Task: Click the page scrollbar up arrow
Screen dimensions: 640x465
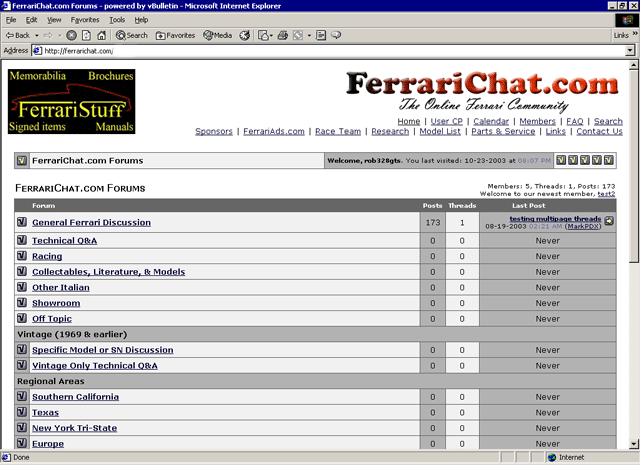Action: click(633, 65)
